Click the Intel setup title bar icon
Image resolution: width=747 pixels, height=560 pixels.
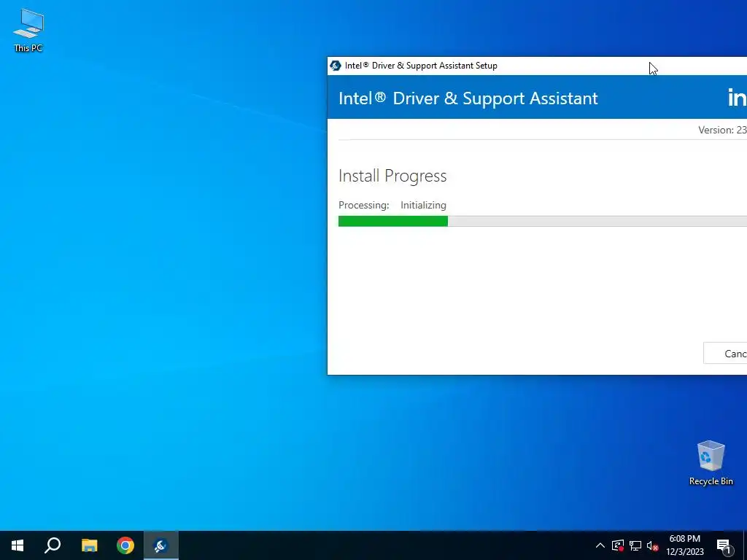pos(336,66)
